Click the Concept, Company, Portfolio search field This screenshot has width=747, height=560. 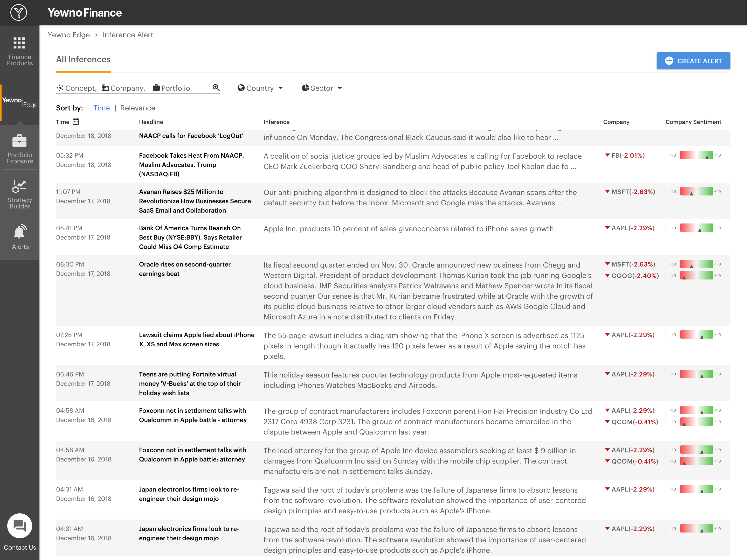click(138, 88)
